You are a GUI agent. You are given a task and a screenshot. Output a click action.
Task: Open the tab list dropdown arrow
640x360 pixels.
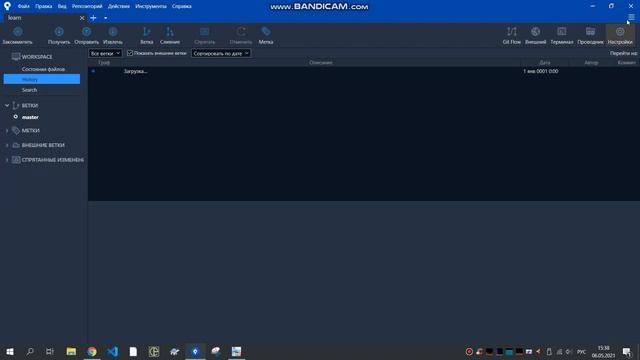(x=105, y=18)
